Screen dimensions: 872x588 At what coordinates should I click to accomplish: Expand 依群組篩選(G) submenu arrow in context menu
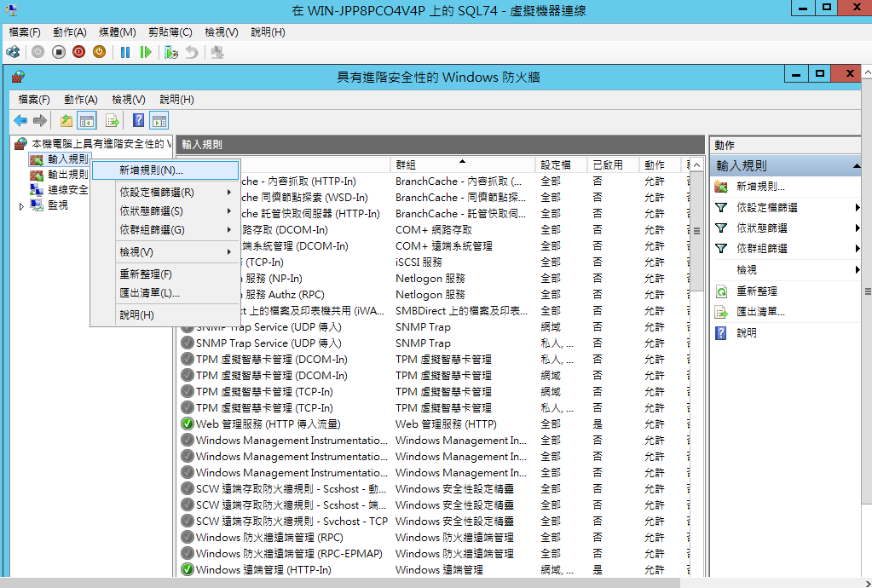click(229, 229)
